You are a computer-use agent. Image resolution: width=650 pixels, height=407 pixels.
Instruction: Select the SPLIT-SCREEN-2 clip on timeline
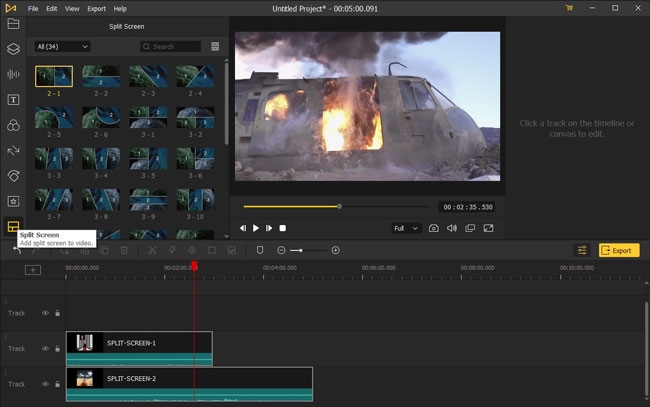tap(189, 384)
